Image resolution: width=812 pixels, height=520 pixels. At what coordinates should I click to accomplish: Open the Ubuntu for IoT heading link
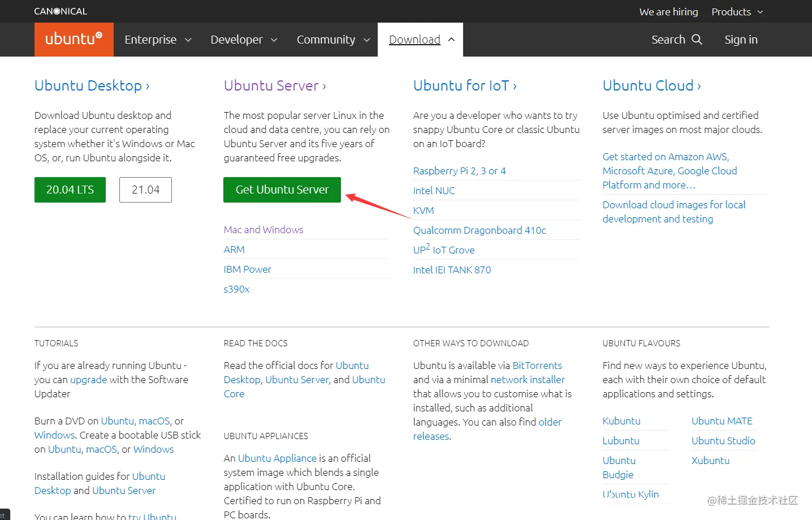click(x=465, y=85)
